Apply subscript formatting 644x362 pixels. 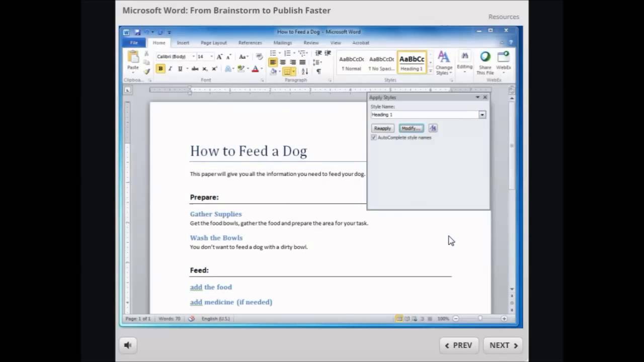(x=205, y=69)
